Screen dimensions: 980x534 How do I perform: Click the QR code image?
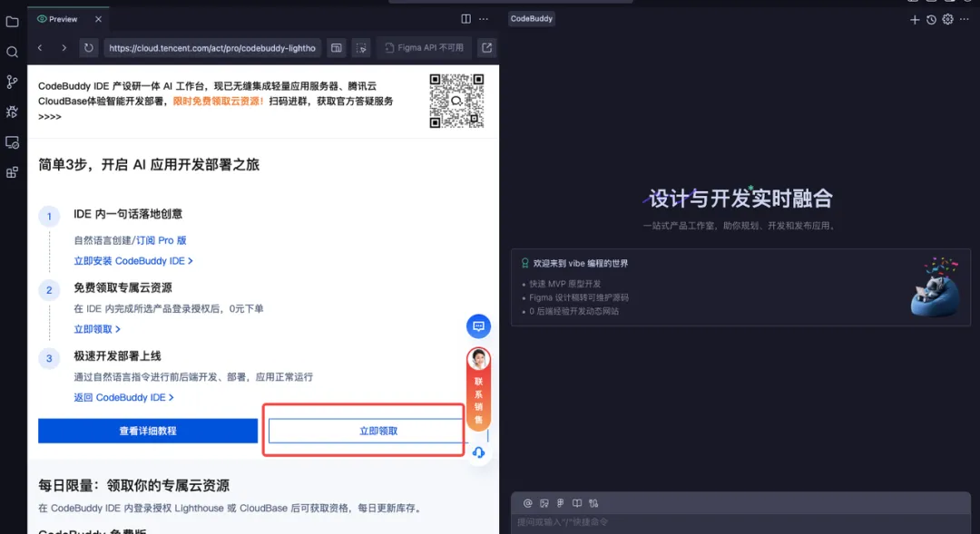(456, 101)
